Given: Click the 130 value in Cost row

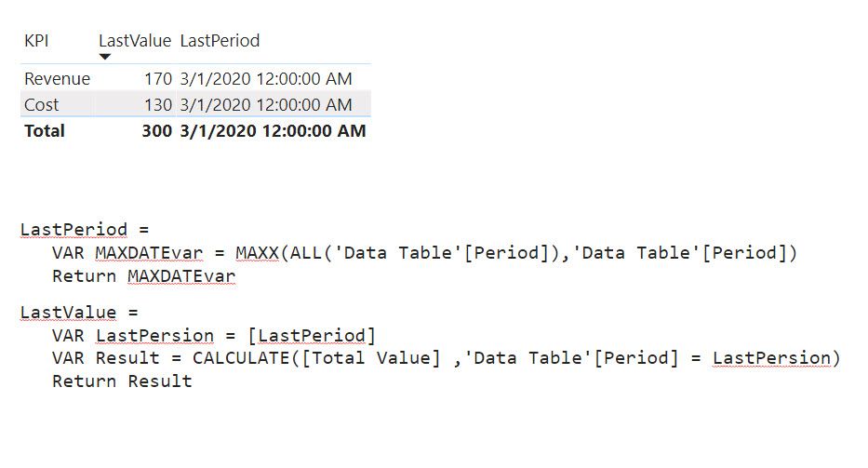Looking at the screenshot, I should 158,105.
